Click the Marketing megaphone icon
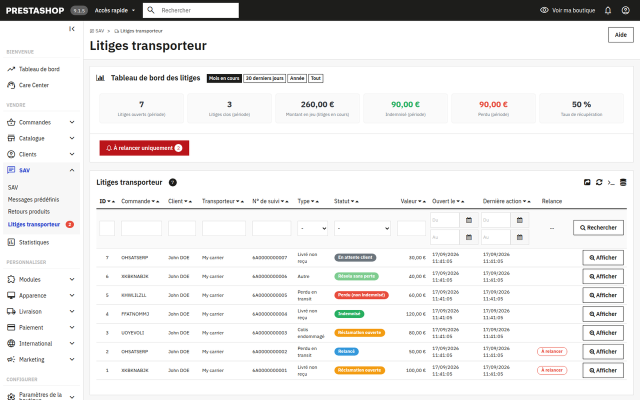The image size is (640, 400). (11, 359)
